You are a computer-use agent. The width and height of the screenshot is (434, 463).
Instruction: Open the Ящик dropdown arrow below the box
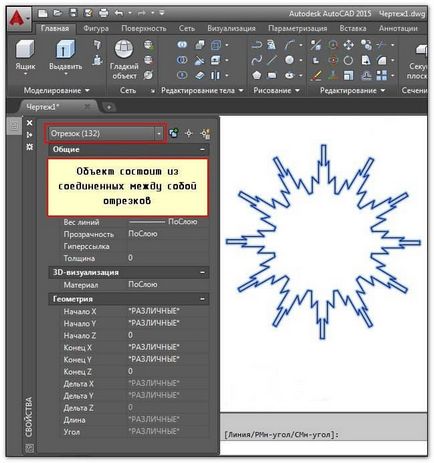coord(25,74)
